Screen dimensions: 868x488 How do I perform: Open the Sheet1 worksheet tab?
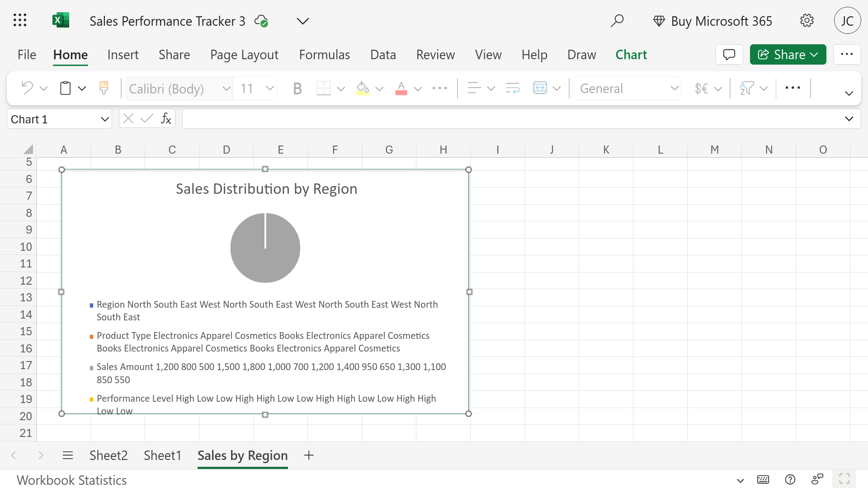[162, 455]
